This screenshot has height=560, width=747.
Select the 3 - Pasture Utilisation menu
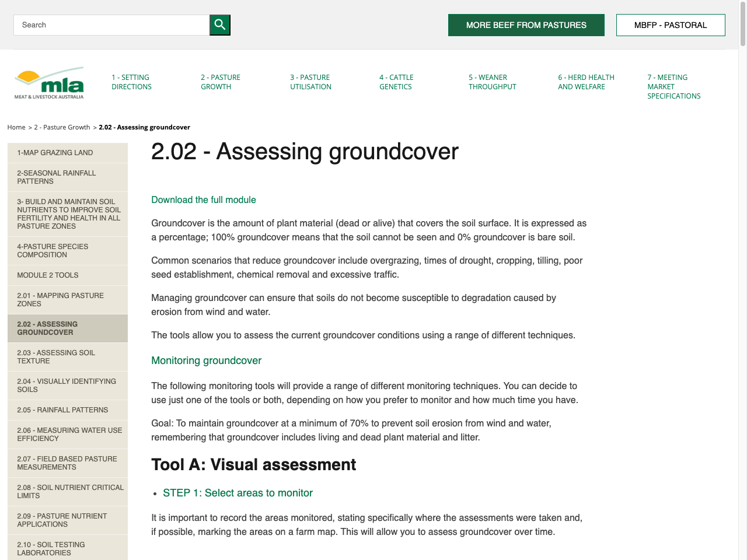[310, 82]
